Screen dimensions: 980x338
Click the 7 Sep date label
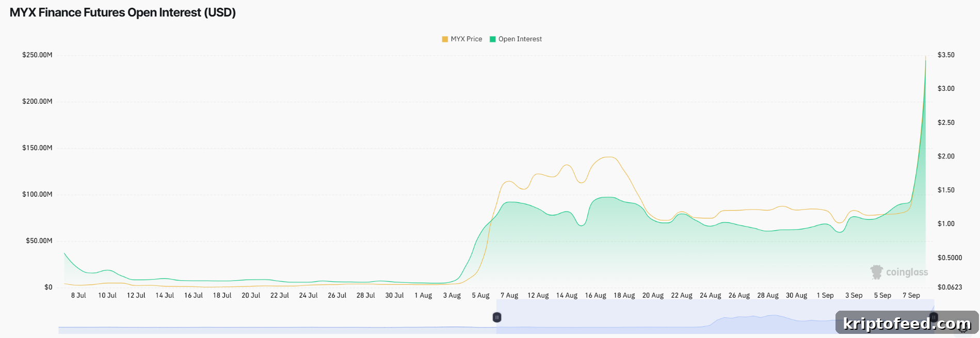[911, 296]
